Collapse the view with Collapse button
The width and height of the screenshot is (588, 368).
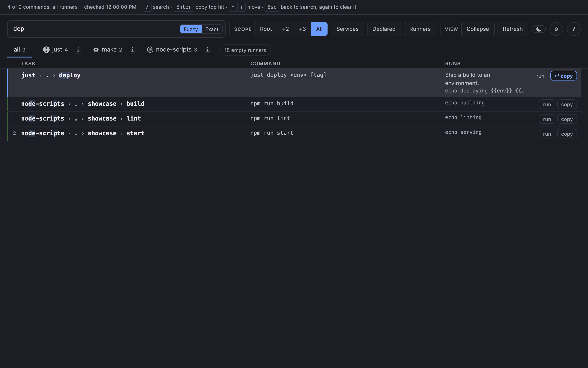478,29
